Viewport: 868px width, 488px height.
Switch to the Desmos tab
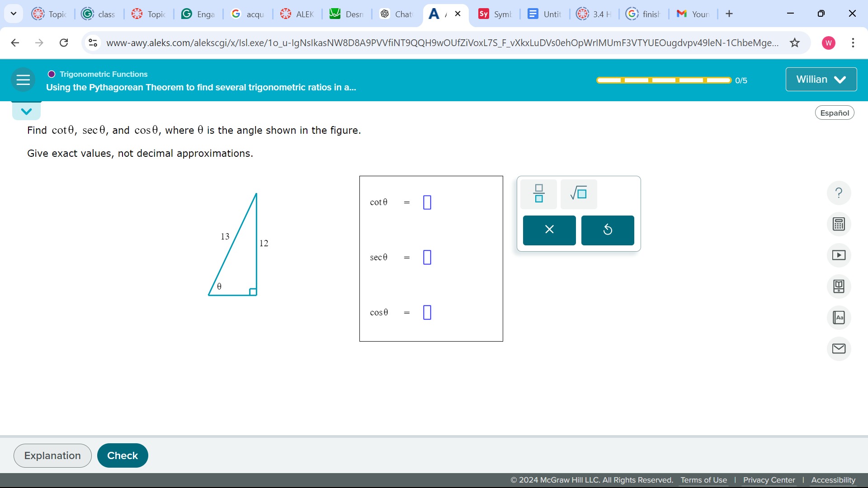(x=347, y=14)
